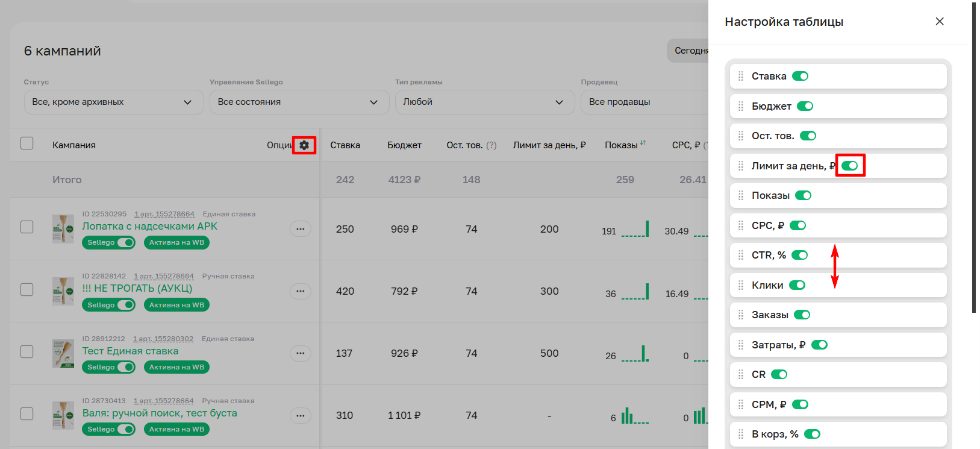This screenshot has width=980, height=449.
Task: Turn off Sellego toggle for !!! НЕ ТРОГАТЬ (АУКЦ)
Action: [125, 305]
